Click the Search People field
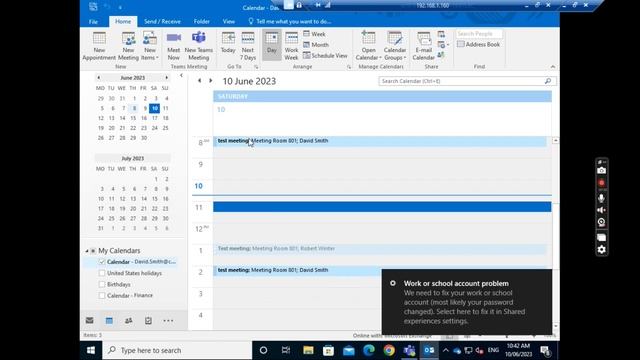Image resolution: width=640 pixels, height=360 pixels. tap(479, 34)
